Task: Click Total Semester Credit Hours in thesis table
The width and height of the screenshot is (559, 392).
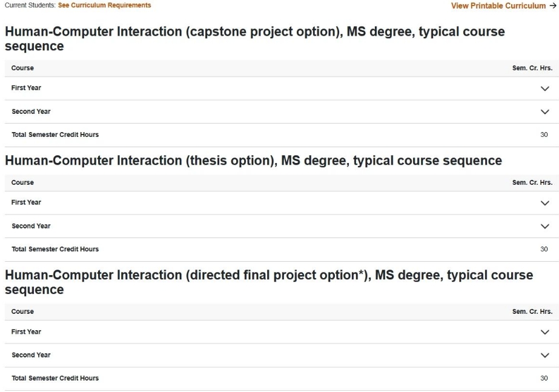Action: click(55, 250)
